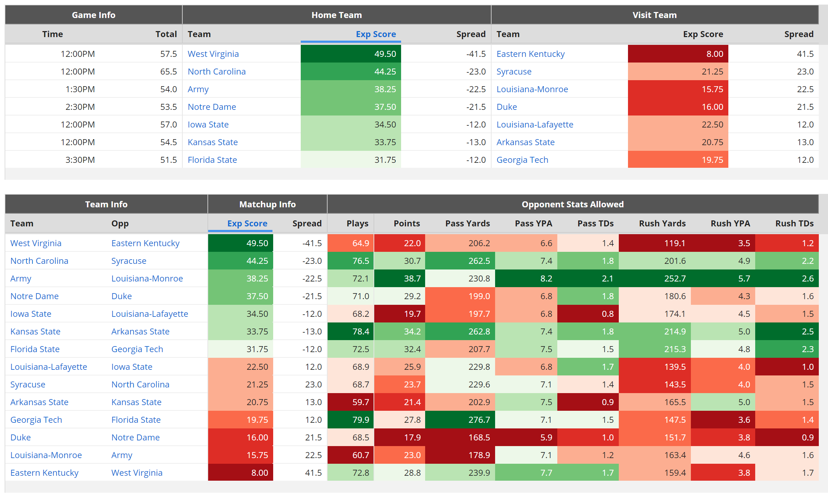
Task: Open Florida State link in home team column
Action: (212, 160)
